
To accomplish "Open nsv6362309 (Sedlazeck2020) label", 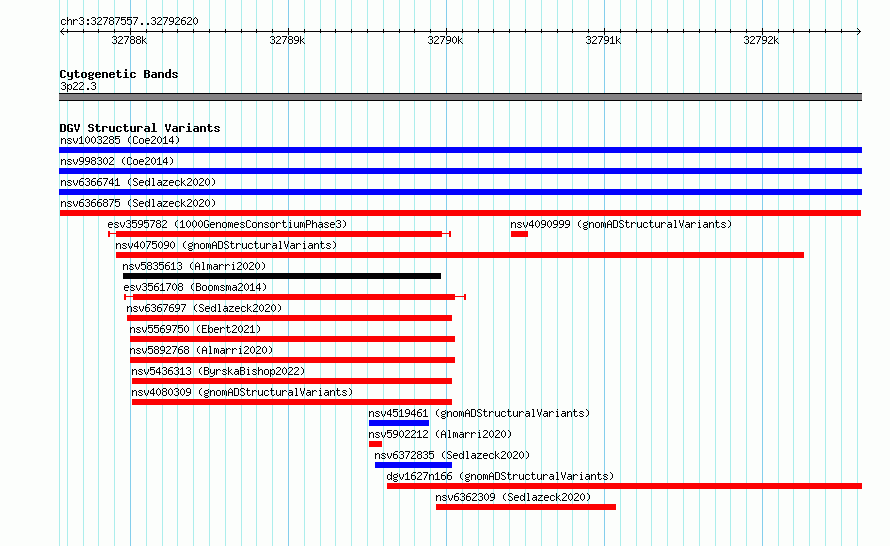I will 513,497.
